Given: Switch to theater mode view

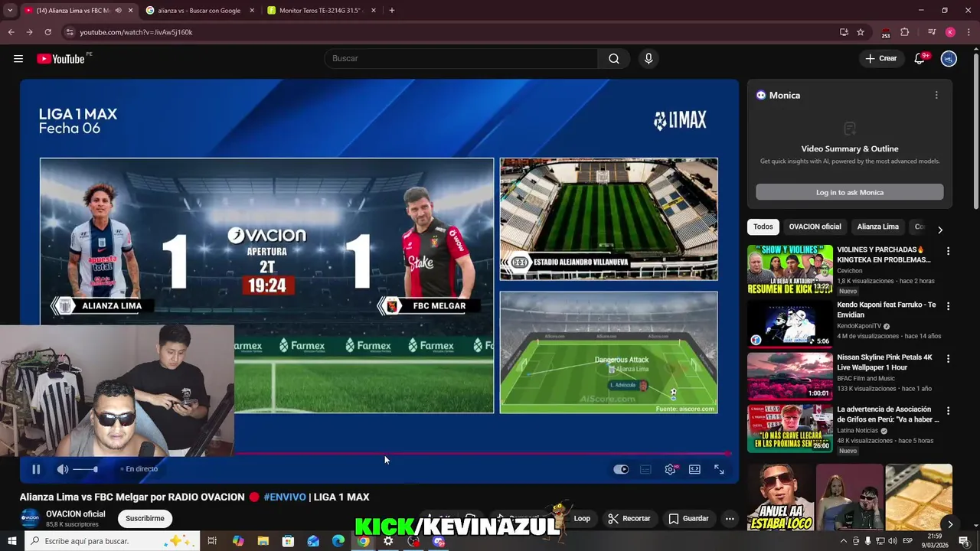Looking at the screenshot, I should 694,469.
